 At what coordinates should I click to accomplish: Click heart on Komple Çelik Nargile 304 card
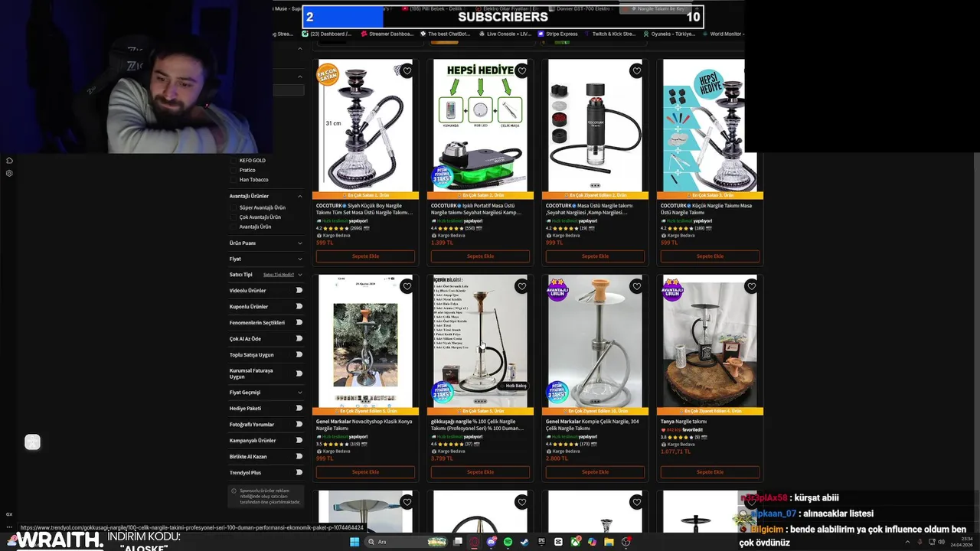pyautogui.click(x=636, y=287)
